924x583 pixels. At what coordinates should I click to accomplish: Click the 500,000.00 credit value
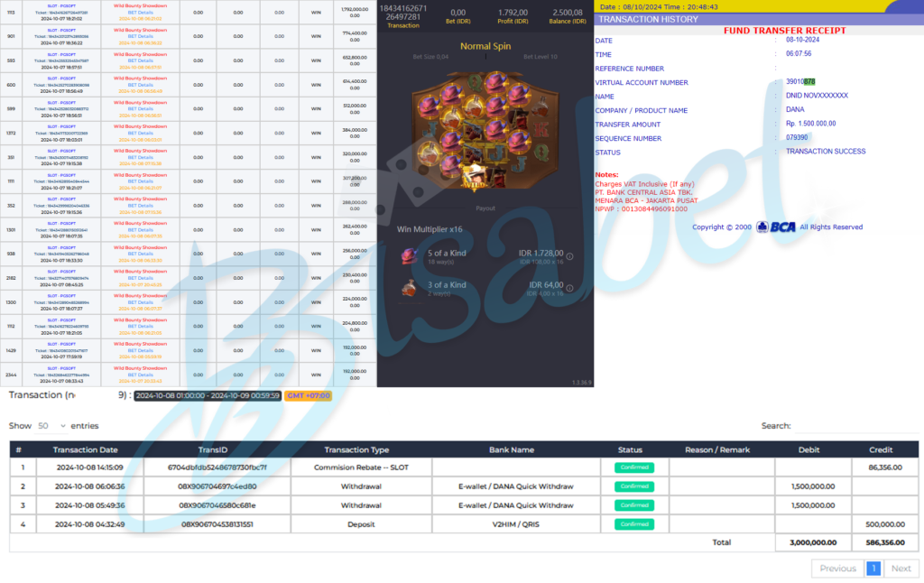click(x=885, y=524)
